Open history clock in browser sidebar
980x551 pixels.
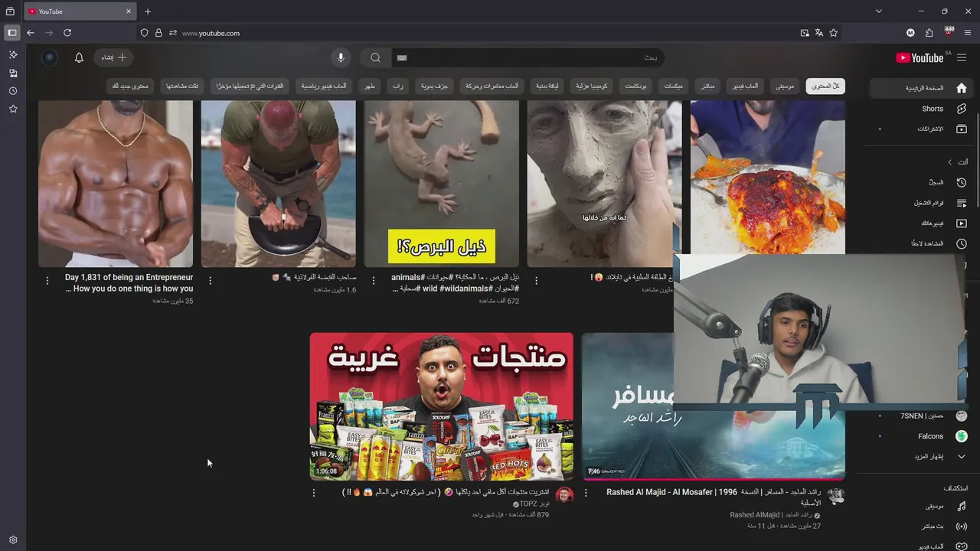(13, 91)
